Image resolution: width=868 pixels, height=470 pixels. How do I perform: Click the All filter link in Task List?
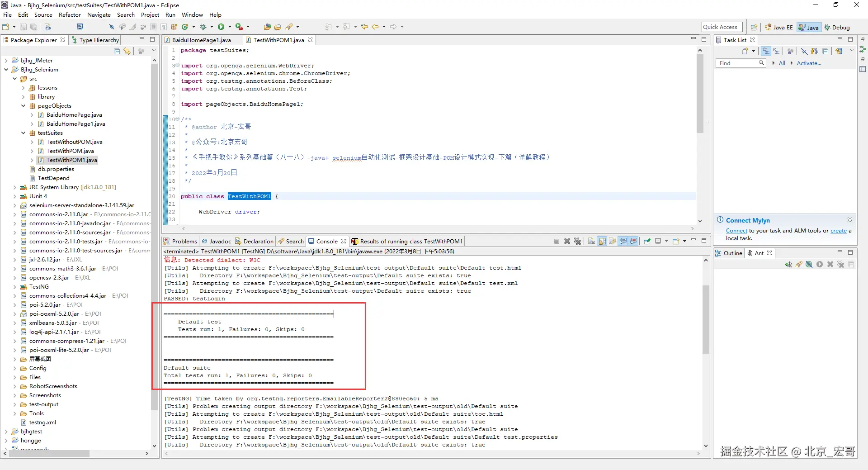pyautogui.click(x=782, y=63)
